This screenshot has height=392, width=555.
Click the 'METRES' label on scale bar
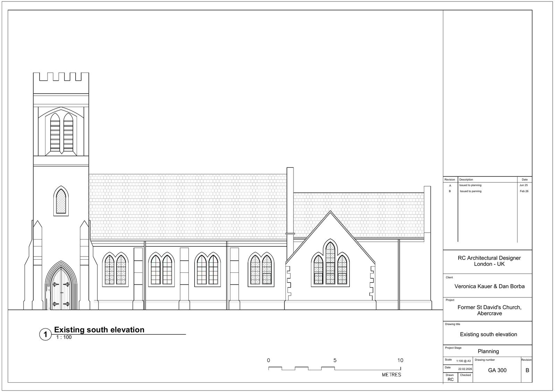click(391, 375)
